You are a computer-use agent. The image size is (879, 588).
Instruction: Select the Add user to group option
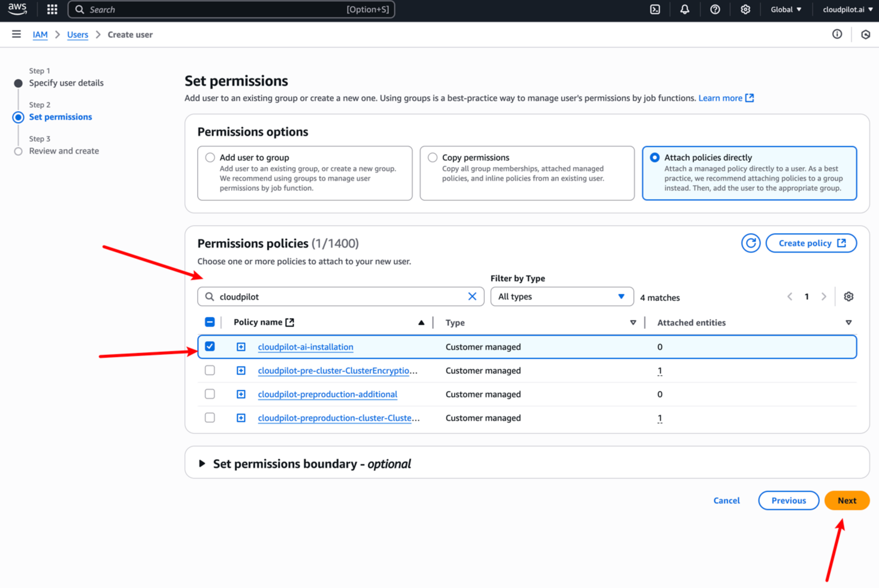coord(210,157)
